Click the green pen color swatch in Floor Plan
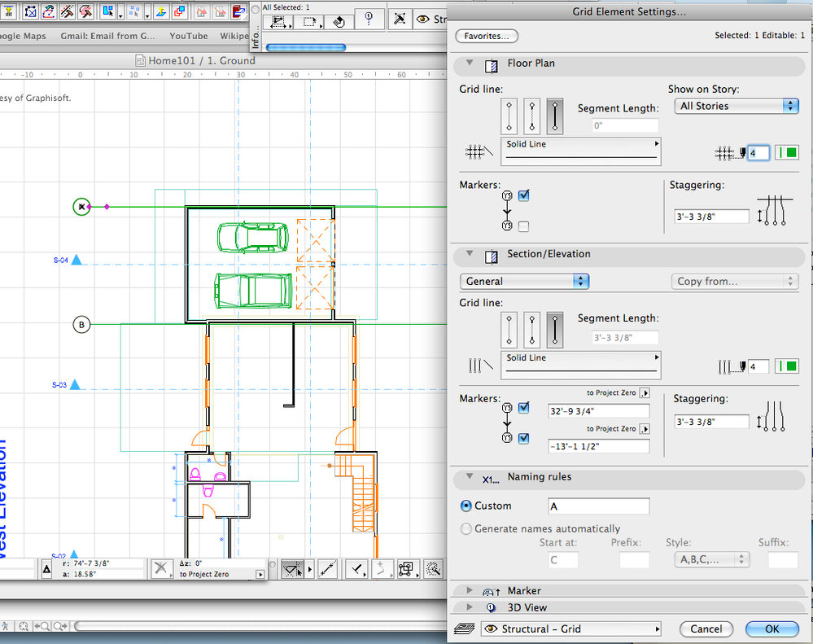This screenshot has height=644, width=813. (786, 152)
